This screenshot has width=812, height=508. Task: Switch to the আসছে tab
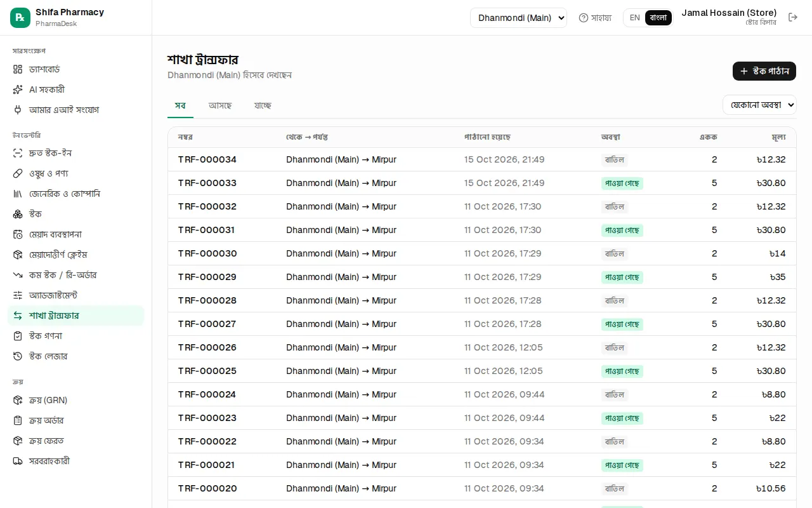(x=220, y=105)
